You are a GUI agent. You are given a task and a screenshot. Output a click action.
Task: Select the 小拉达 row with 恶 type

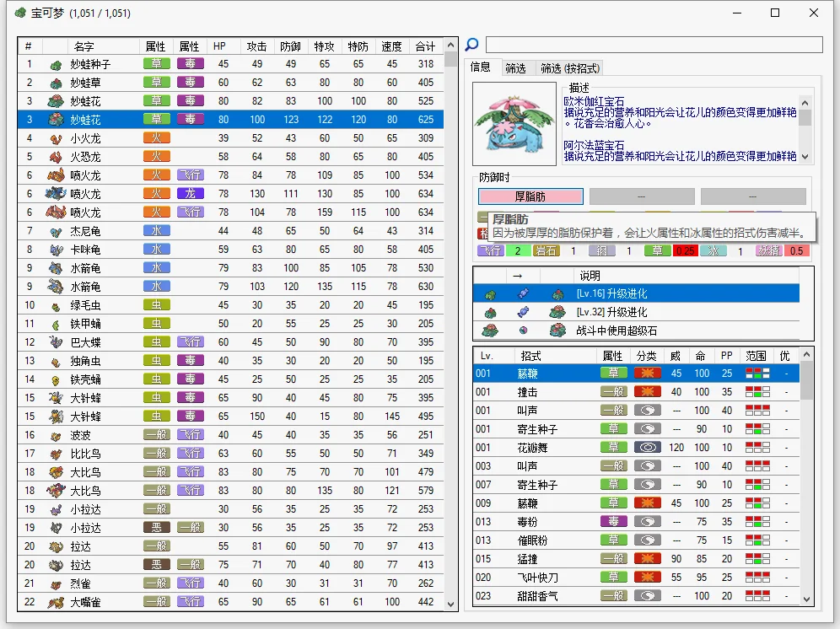(x=231, y=528)
